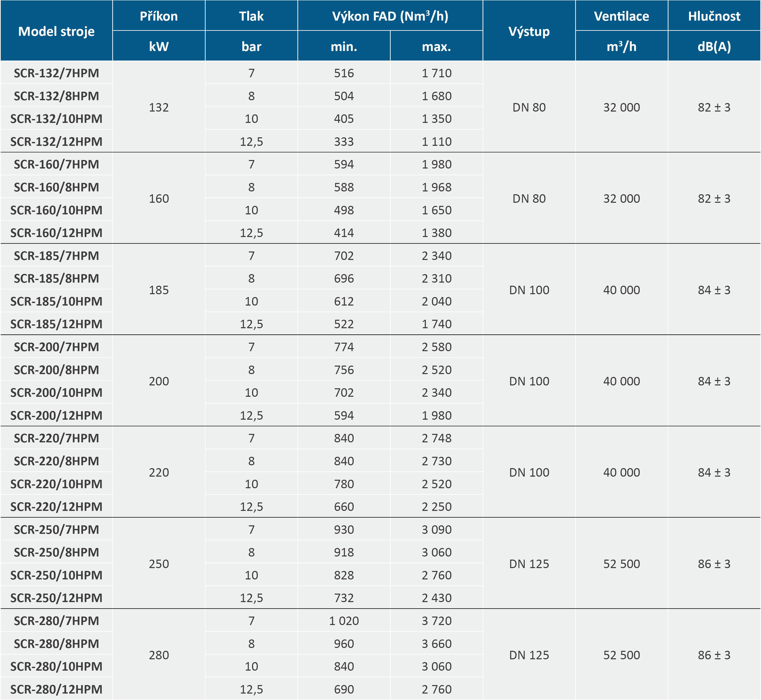
Task: Click the Ventilace column header
Action: click(x=621, y=16)
